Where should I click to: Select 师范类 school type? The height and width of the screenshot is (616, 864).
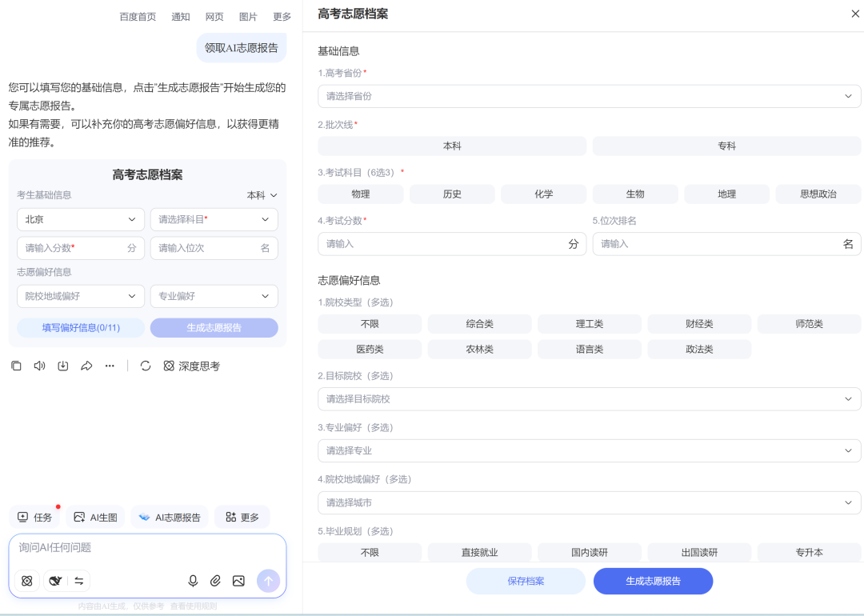click(809, 324)
